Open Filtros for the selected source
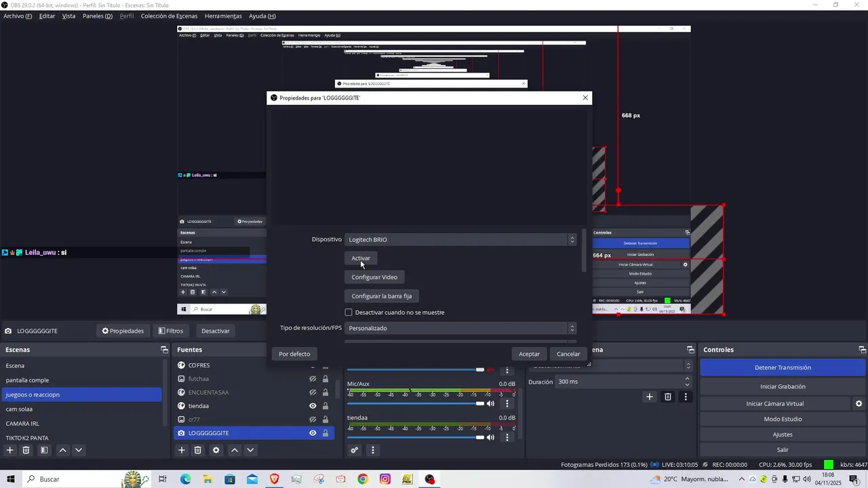 click(170, 331)
